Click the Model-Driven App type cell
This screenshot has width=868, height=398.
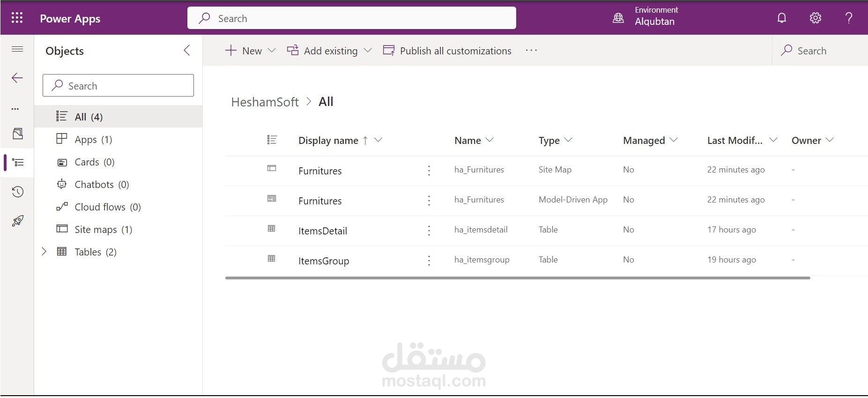click(x=573, y=200)
